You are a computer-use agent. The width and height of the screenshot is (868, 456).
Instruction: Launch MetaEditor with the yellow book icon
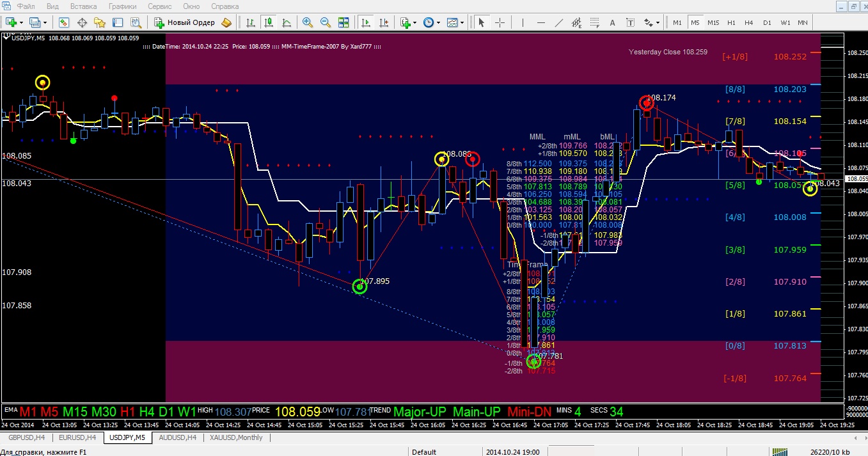pos(226,22)
